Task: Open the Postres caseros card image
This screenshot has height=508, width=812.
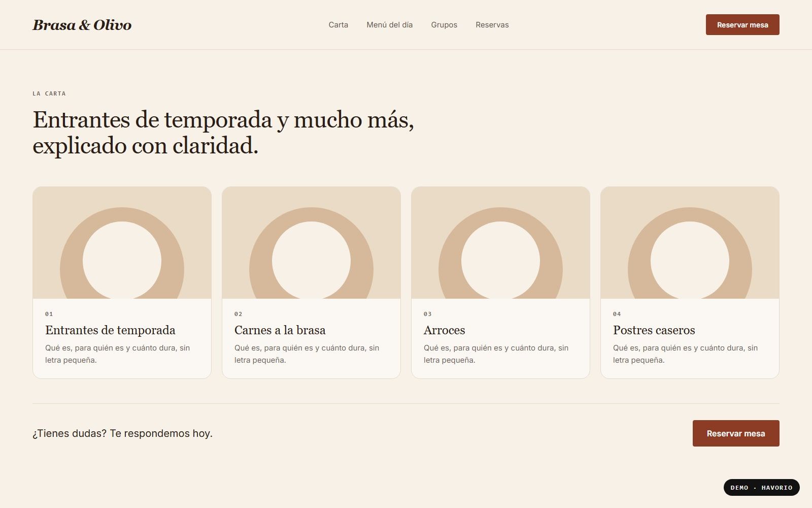Action: click(690, 243)
